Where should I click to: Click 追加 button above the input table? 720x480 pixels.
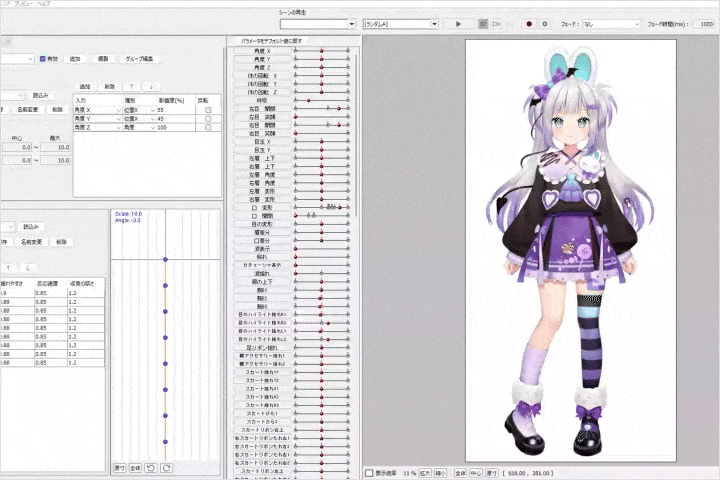tap(85, 86)
